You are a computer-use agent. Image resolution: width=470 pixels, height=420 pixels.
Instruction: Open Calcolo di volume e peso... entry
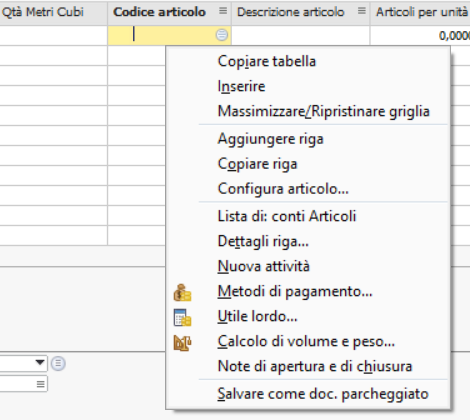[x=306, y=341]
